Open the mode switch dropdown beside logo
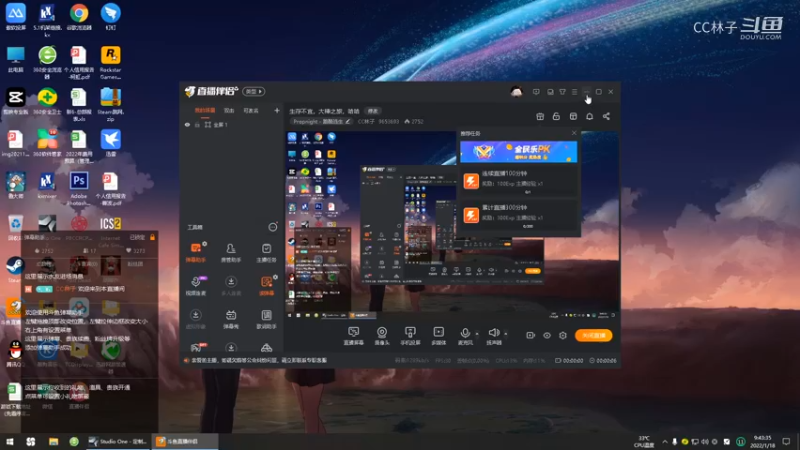Viewport: 800px width, 450px height. 254,91
